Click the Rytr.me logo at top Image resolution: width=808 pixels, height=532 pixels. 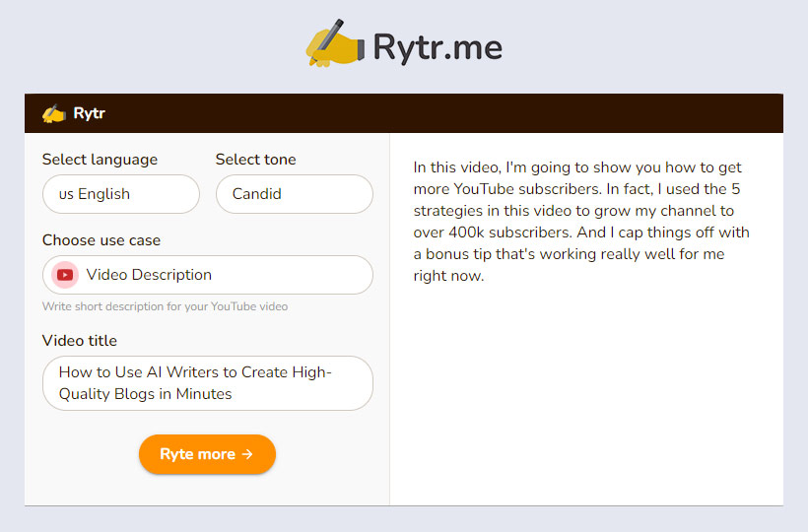pos(403,44)
